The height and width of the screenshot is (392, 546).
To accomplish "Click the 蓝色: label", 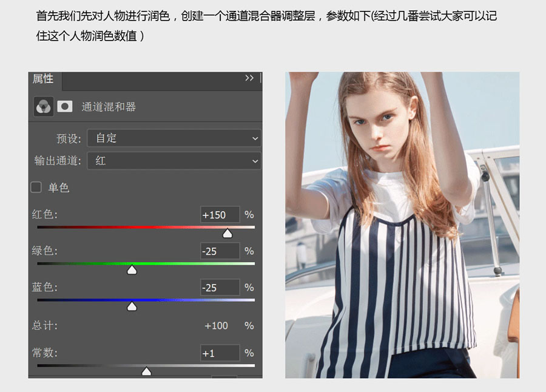I will (x=45, y=287).
